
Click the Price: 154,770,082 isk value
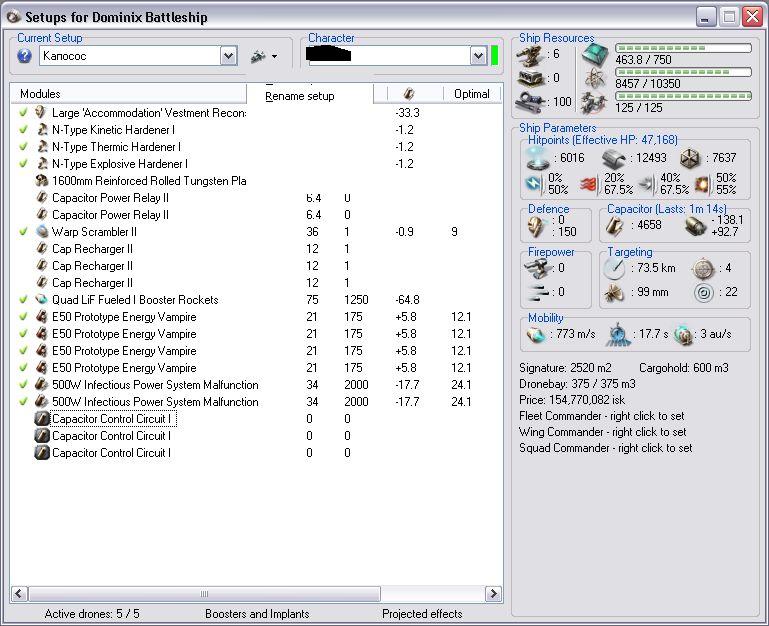572,400
